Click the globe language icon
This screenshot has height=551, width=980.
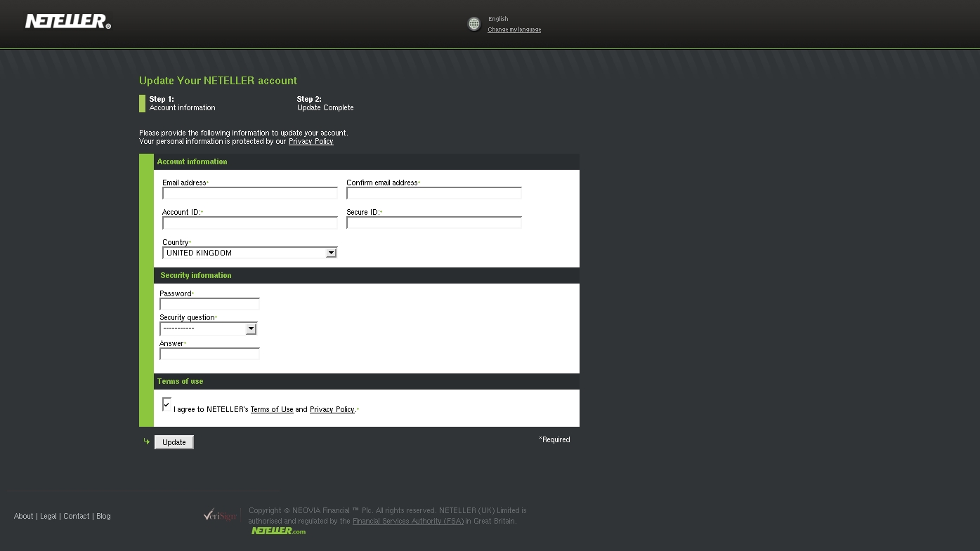point(474,25)
